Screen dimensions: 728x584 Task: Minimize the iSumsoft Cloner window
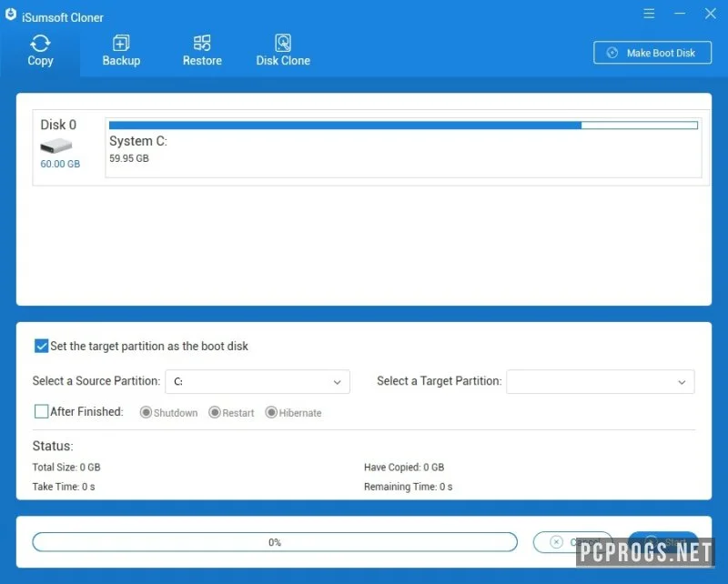coord(679,14)
